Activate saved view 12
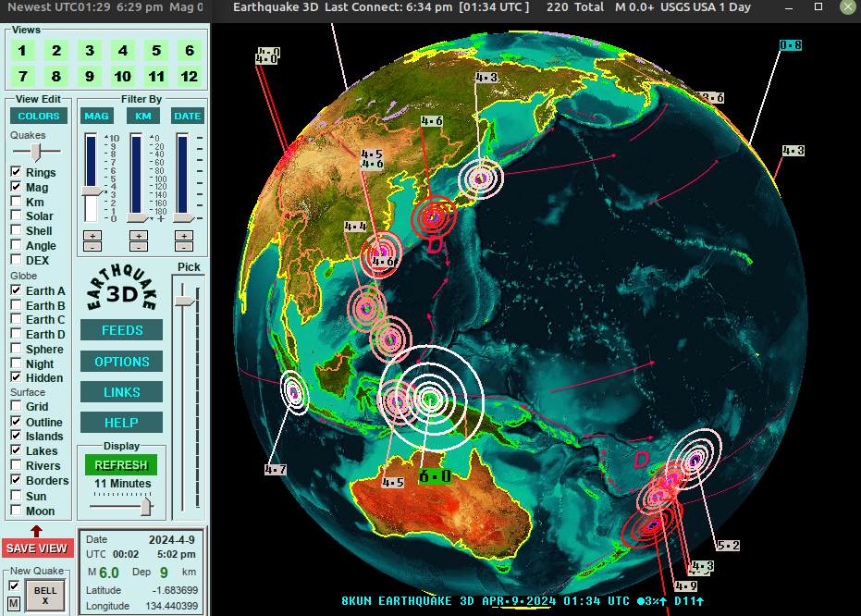 tap(190, 76)
